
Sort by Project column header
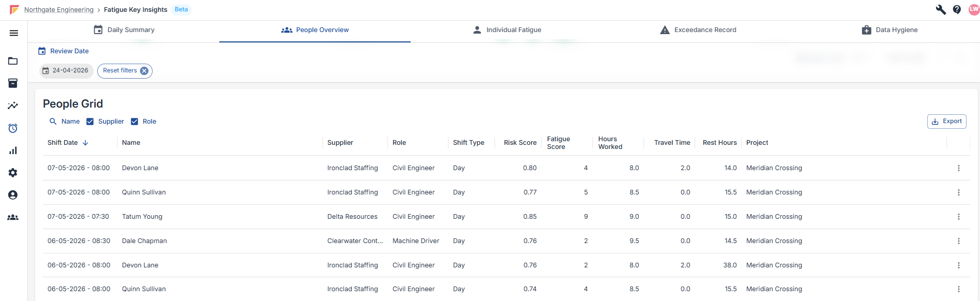[x=757, y=143]
